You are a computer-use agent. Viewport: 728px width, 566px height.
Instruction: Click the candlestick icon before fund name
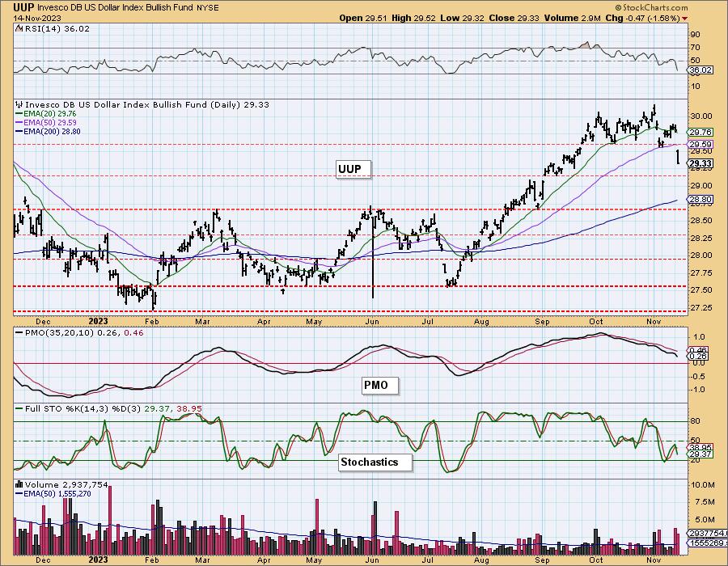[19, 104]
